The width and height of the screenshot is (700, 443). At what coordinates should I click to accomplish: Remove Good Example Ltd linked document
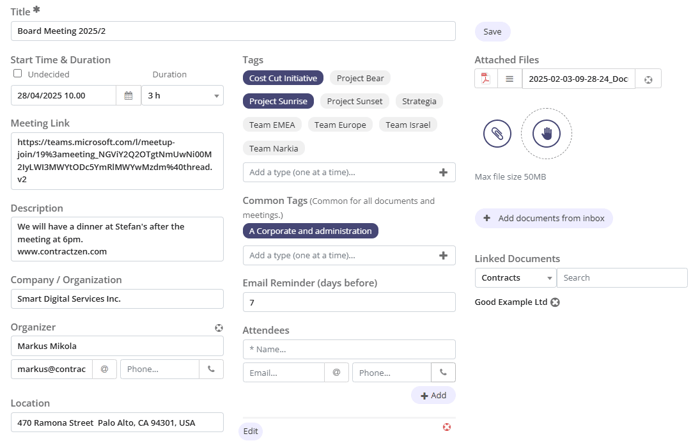(x=555, y=302)
